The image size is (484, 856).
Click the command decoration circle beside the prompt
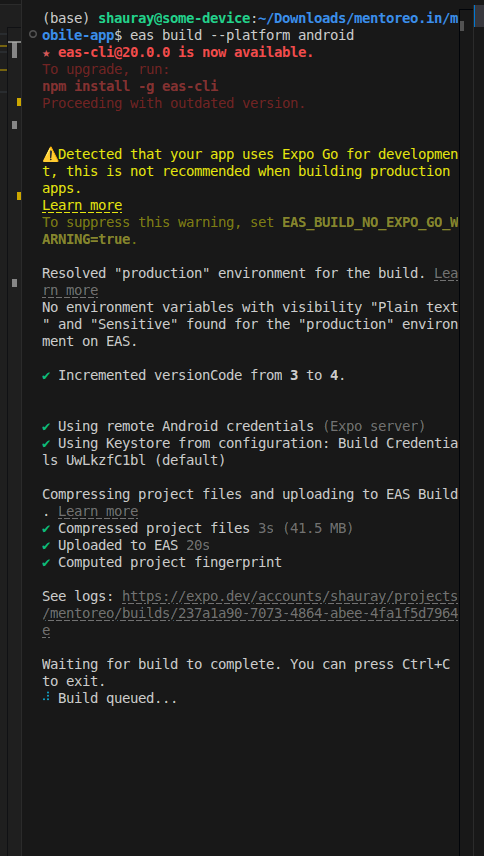[33, 34]
